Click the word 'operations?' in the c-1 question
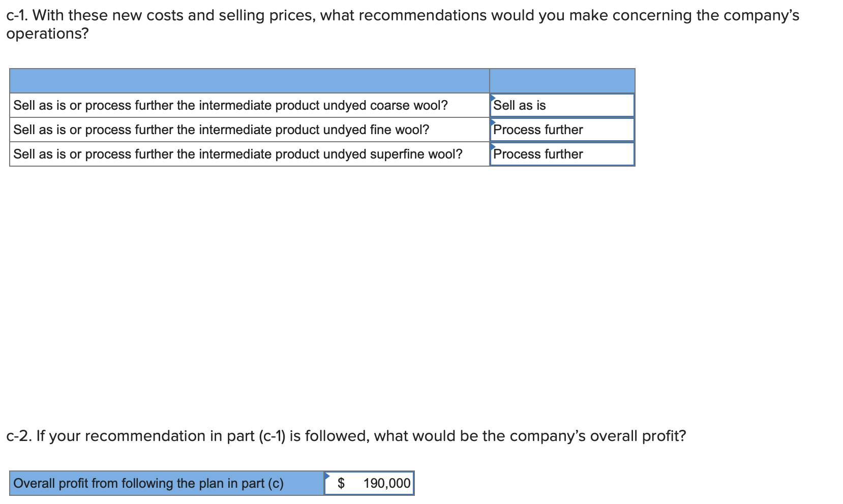The width and height of the screenshot is (843, 504). point(47,34)
